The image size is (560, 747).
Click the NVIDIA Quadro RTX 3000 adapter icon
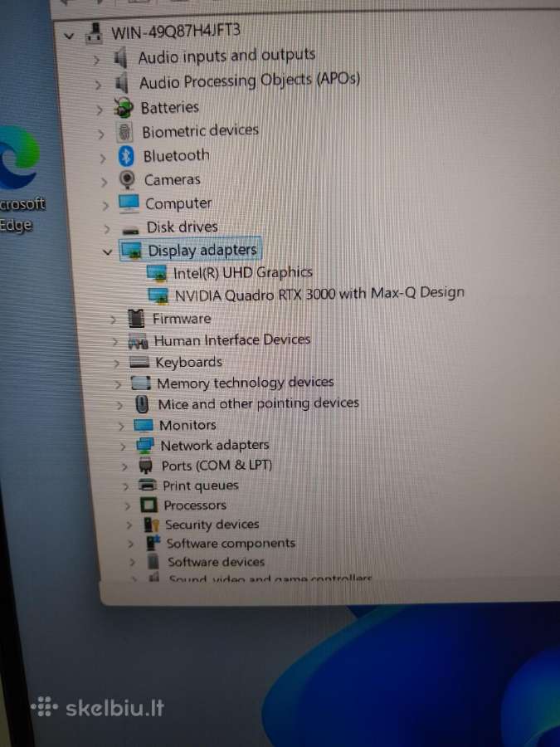[x=158, y=295]
